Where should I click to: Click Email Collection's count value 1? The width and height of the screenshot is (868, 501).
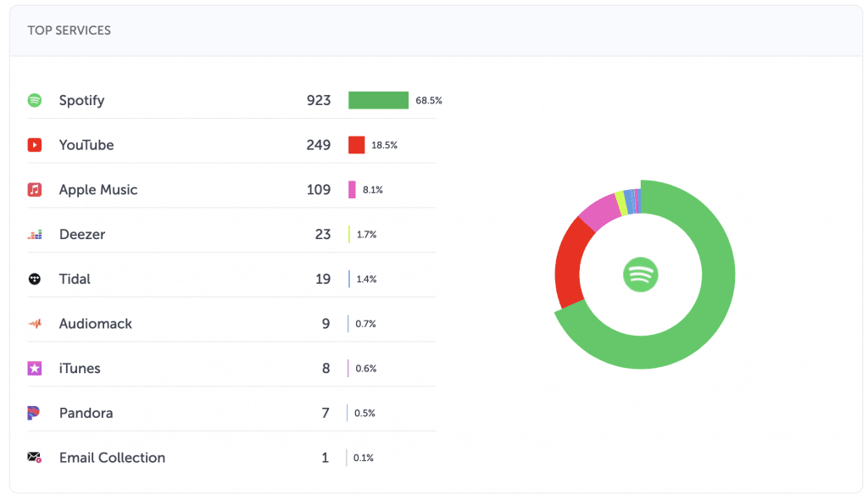[x=325, y=458]
